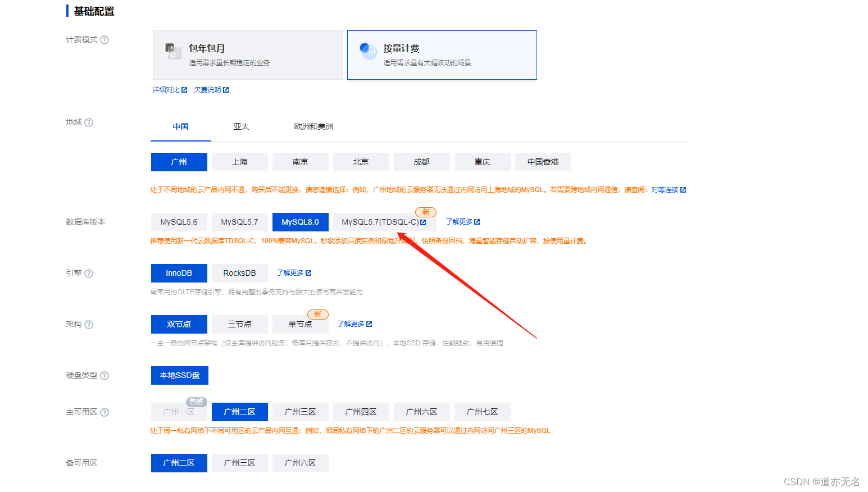This screenshot has width=868, height=492.
Task: Select MySQL5.7 database version
Action: (x=240, y=222)
